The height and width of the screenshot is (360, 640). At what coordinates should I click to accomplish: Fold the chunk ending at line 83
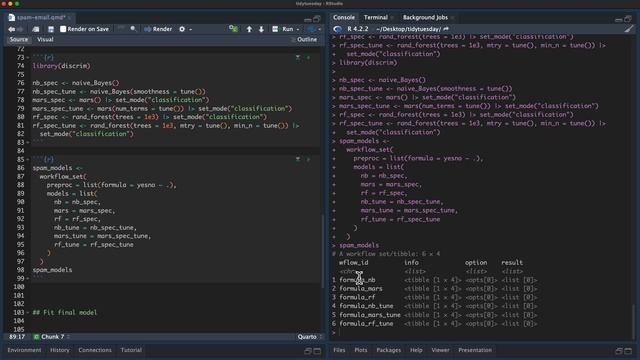[28, 142]
